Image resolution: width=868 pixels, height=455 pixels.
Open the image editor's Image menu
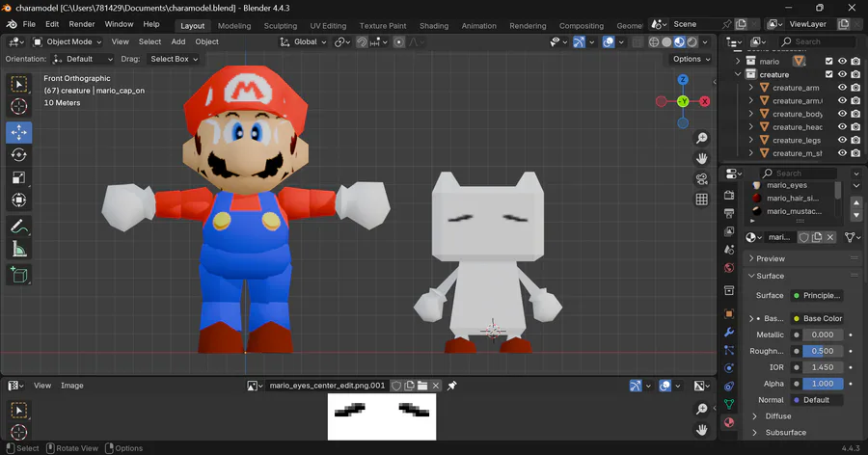pyautogui.click(x=72, y=386)
